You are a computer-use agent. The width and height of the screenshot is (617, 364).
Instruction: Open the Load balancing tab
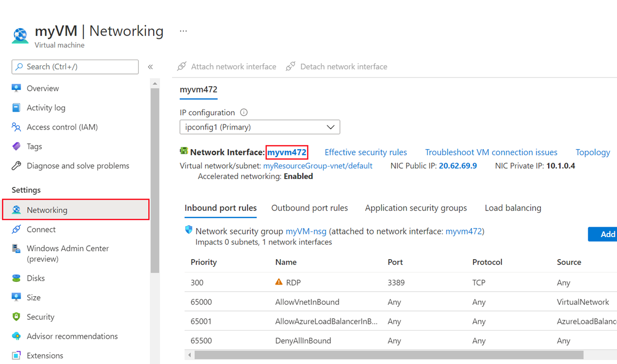[x=513, y=208]
